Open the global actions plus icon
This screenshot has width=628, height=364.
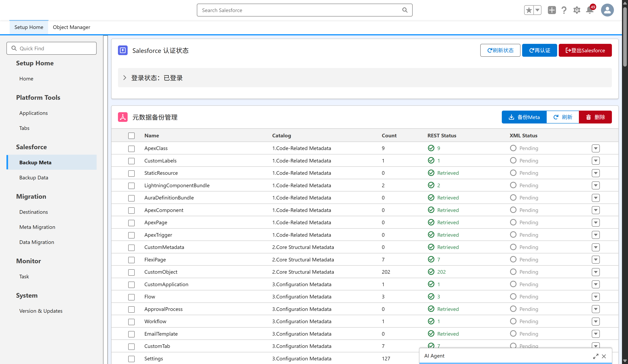[x=552, y=10]
